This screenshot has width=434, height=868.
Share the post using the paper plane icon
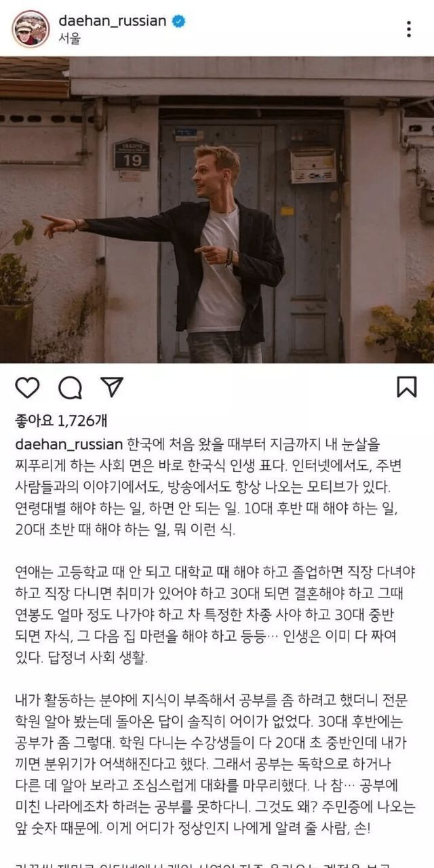(x=112, y=387)
